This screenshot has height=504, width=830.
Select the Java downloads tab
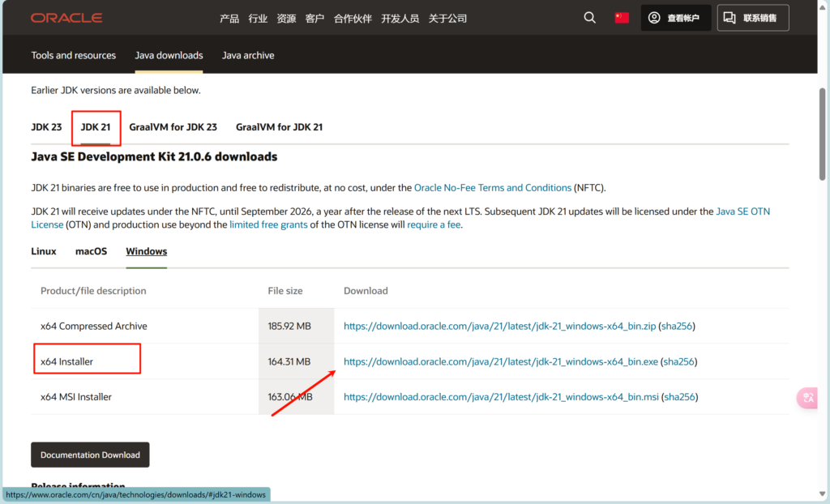(x=169, y=55)
